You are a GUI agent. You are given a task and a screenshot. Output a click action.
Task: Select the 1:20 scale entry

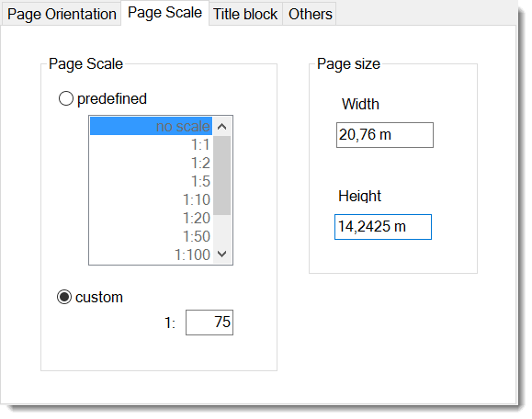pyautogui.click(x=151, y=218)
